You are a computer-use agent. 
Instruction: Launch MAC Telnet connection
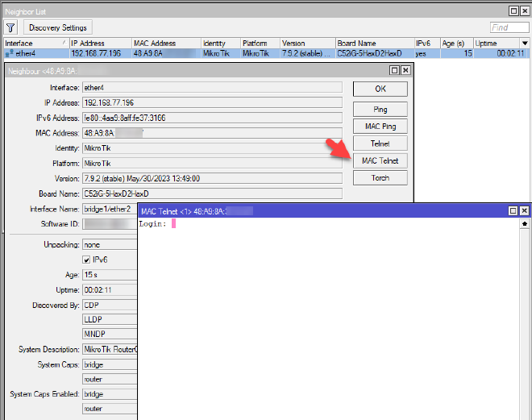pos(380,160)
